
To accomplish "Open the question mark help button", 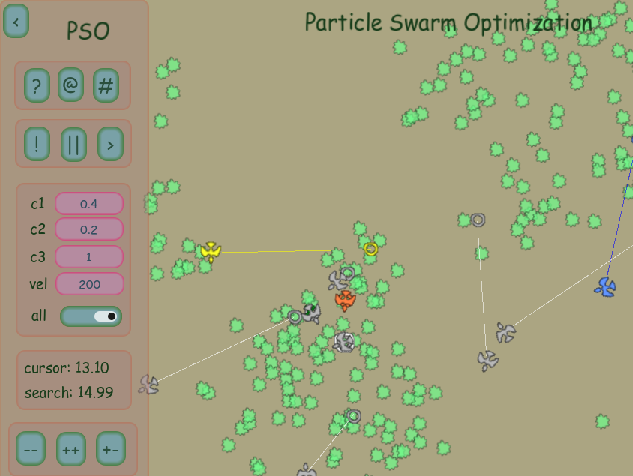I will [37, 86].
